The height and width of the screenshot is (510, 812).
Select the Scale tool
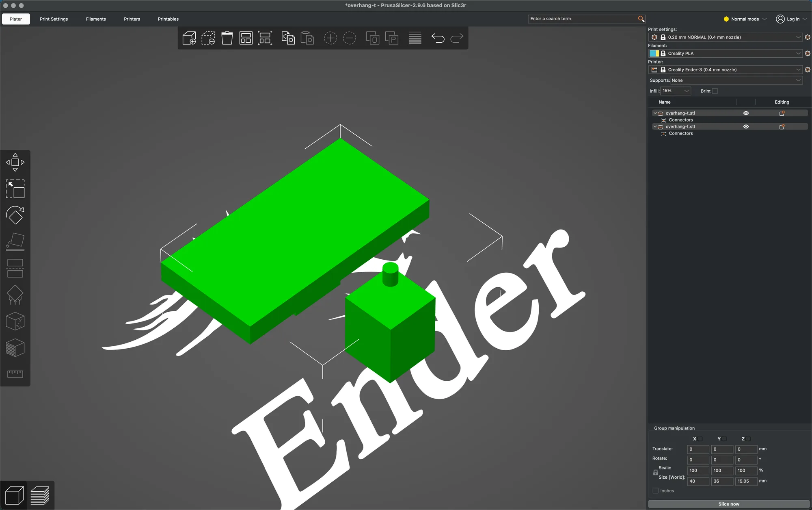click(15, 189)
